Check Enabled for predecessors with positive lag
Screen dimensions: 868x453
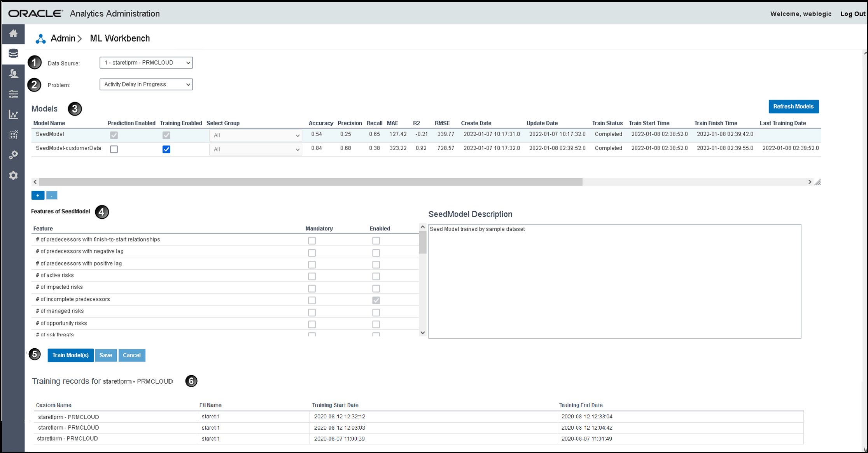(376, 265)
